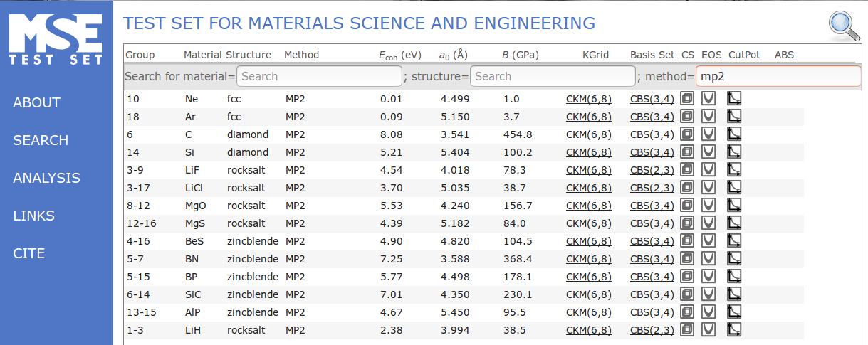
Task: Open crystal structure icon for AlP row
Action: pos(687,312)
